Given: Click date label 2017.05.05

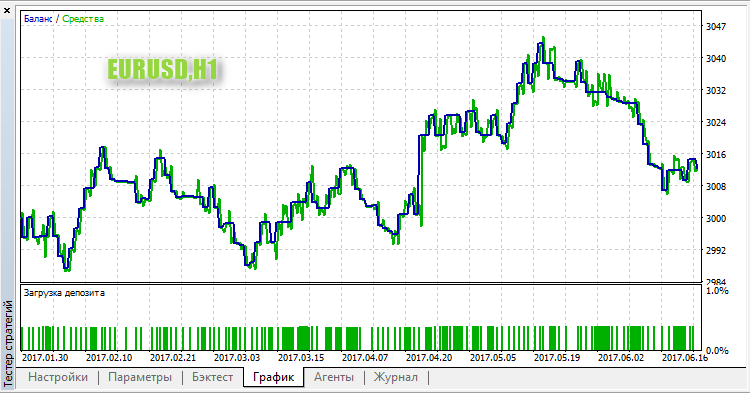Looking at the screenshot, I should point(493,358).
